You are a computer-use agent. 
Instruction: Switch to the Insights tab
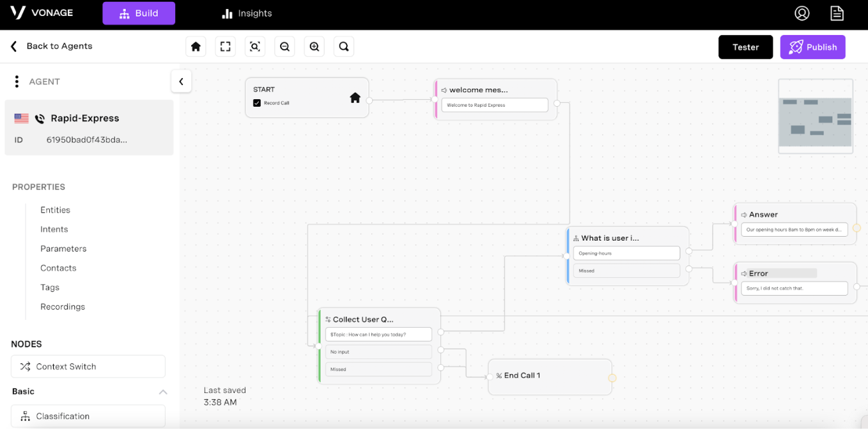point(246,13)
